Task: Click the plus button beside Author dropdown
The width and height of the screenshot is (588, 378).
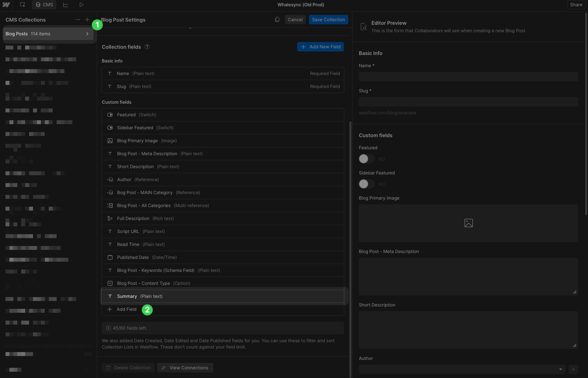Action: pos(573,369)
